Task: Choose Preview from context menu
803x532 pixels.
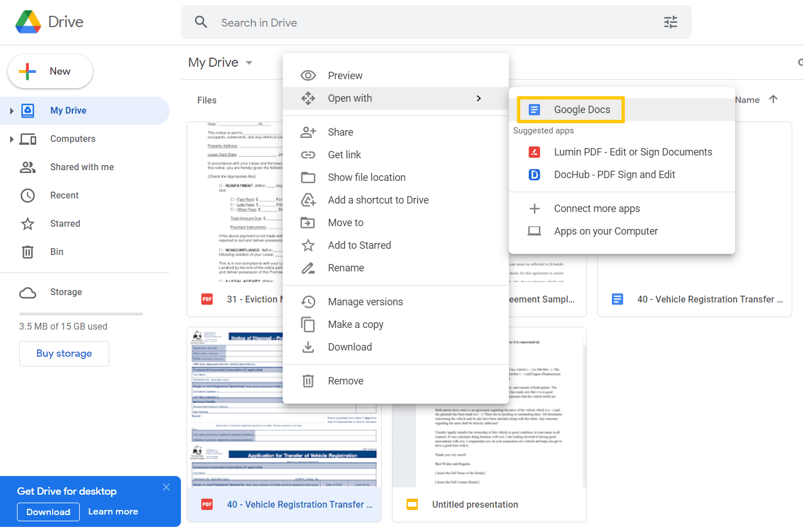Action: 396,76
